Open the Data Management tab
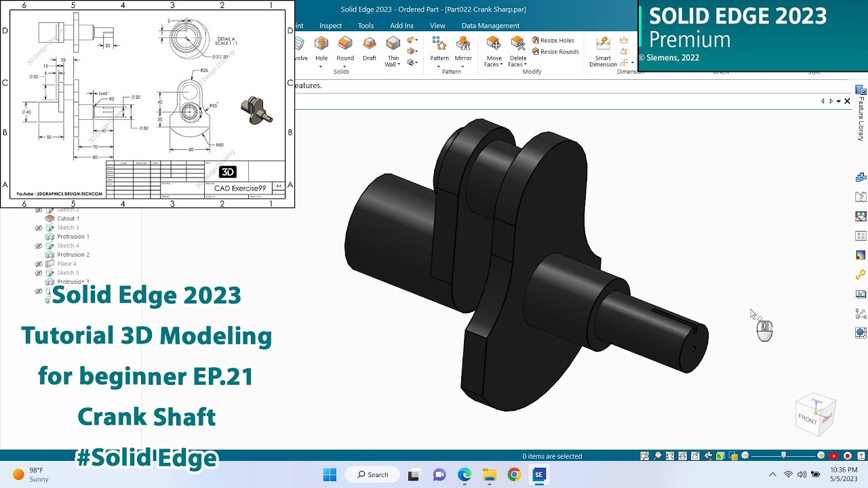Viewport: 868px width, 488px height. 490,26
